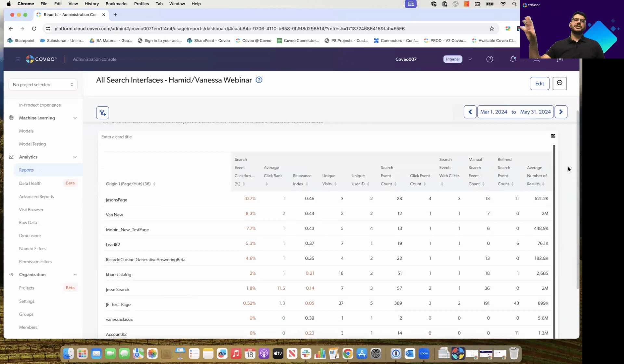The image size is (624, 364).
Task: Click the notifications bell icon
Action: click(x=513, y=59)
